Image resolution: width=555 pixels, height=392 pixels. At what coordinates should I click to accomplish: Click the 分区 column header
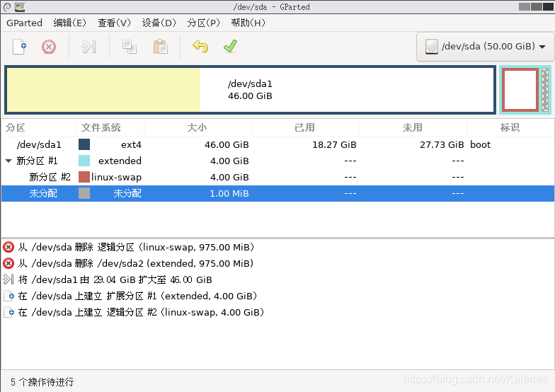pyautogui.click(x=39, y=127)
